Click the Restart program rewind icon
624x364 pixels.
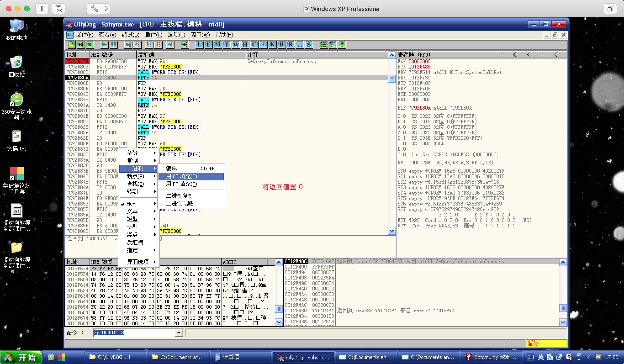coord(80,45)
